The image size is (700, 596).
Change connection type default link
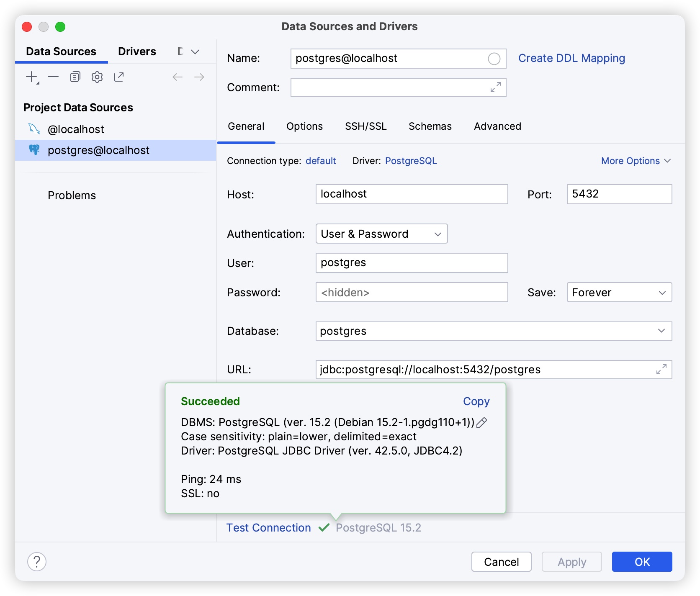tap(321, 161)
